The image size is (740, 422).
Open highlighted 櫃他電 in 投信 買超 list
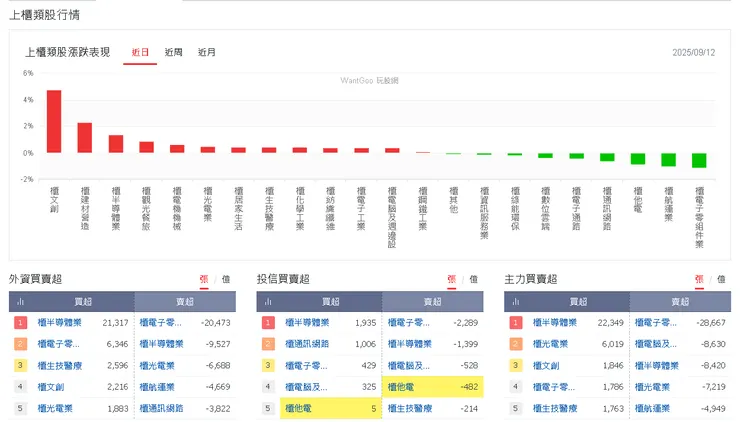(x=298, y=409)
